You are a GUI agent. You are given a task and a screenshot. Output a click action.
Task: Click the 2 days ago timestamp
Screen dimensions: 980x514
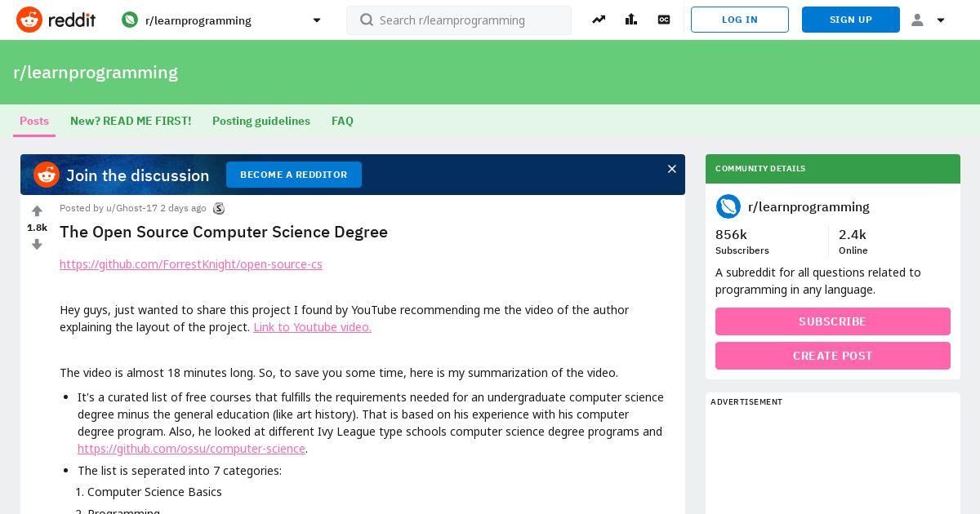(x=183, y=208)
